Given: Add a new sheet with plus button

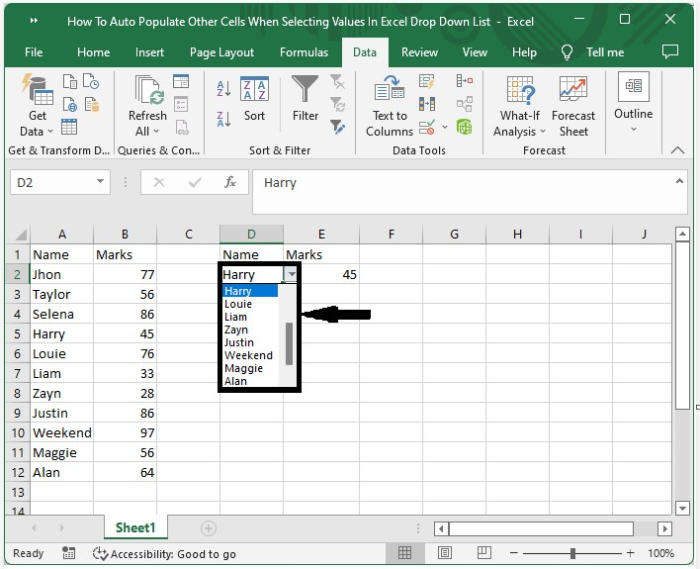Looking at the screenshot, I should point(208,528).
